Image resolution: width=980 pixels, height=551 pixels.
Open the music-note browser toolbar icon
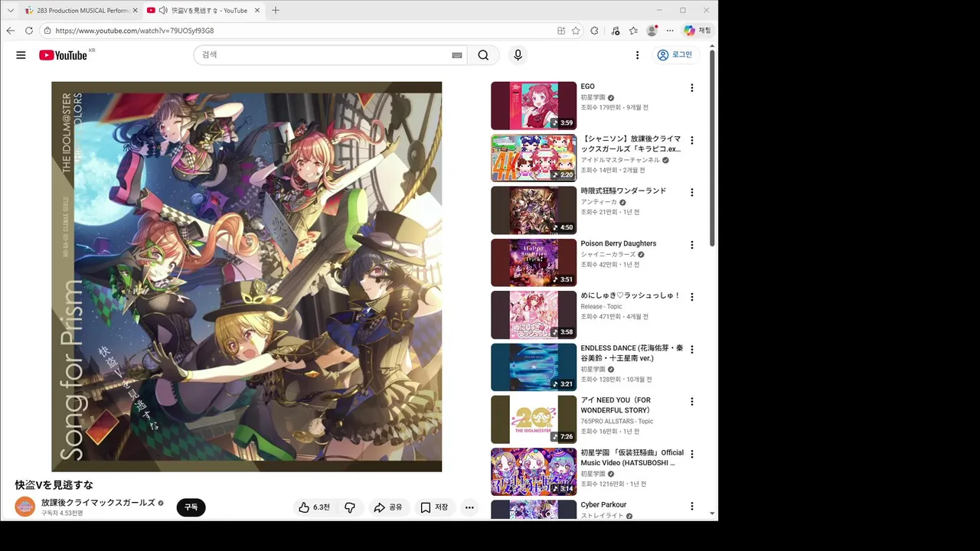(x=615, y=31)
